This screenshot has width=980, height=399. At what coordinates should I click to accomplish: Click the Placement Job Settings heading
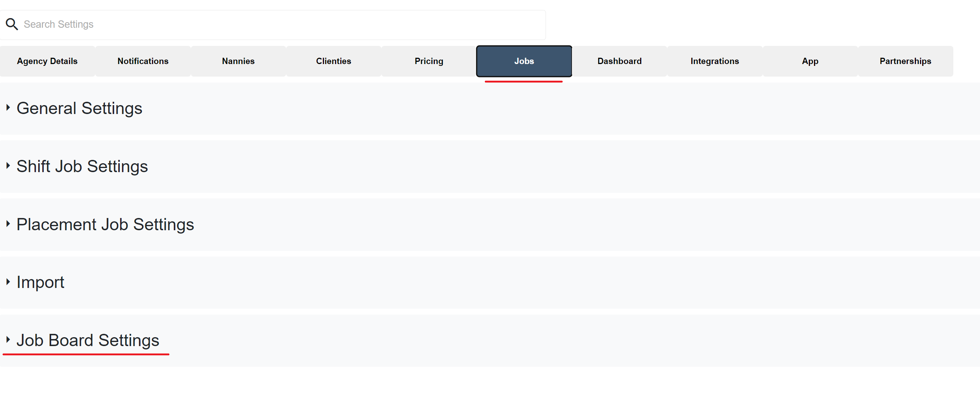coord(105,224)
